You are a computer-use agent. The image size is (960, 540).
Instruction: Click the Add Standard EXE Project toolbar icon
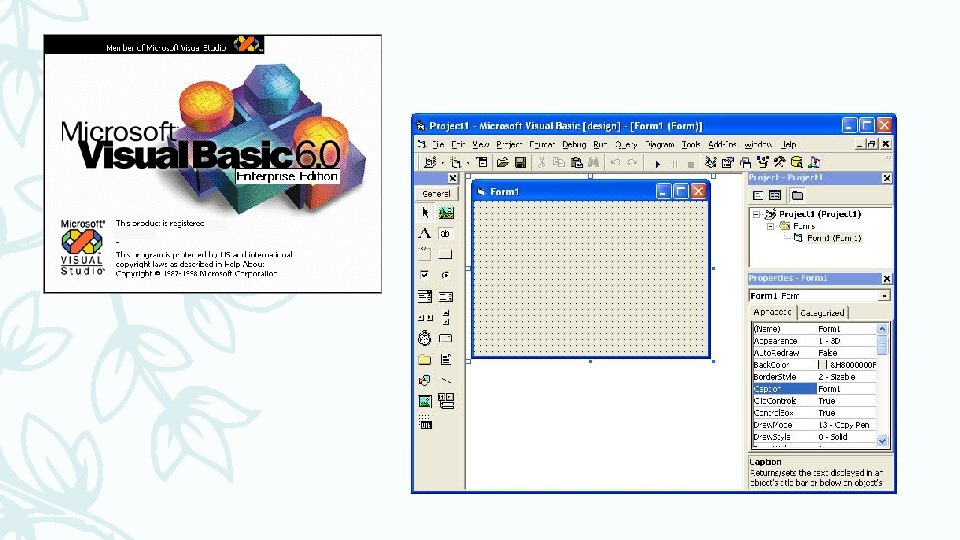pyautogui.click(x=430, y=162)
